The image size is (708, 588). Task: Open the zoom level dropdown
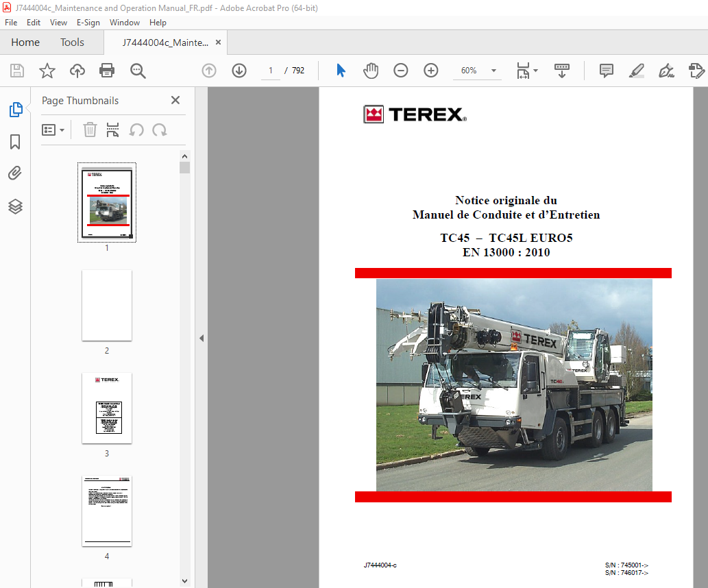pos(493,71)
